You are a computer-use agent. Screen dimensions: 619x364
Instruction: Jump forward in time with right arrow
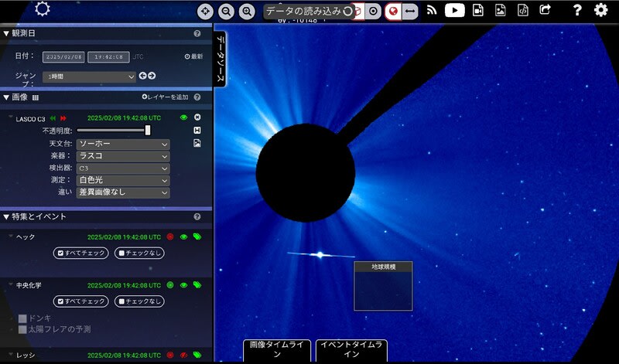click(x=152, y=76)
